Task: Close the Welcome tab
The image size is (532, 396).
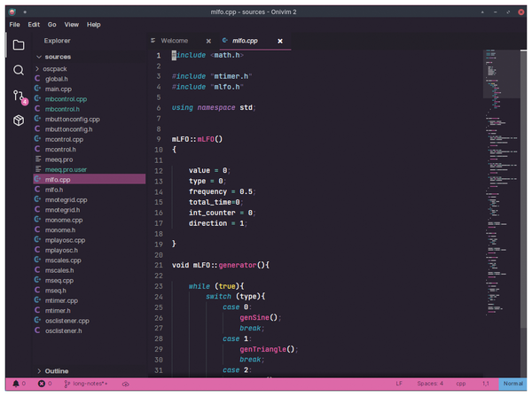Action: pyautogui.click(x=208, y=41)
